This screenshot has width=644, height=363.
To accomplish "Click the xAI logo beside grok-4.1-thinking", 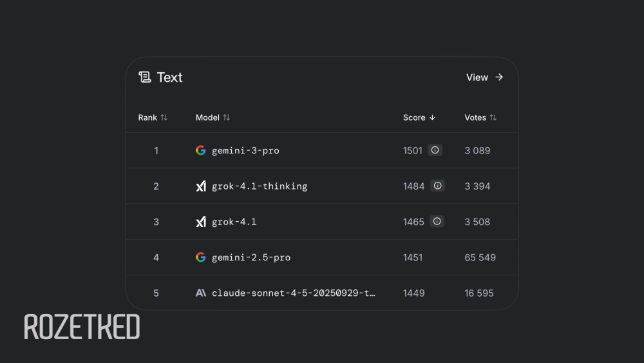I will 201,186.
